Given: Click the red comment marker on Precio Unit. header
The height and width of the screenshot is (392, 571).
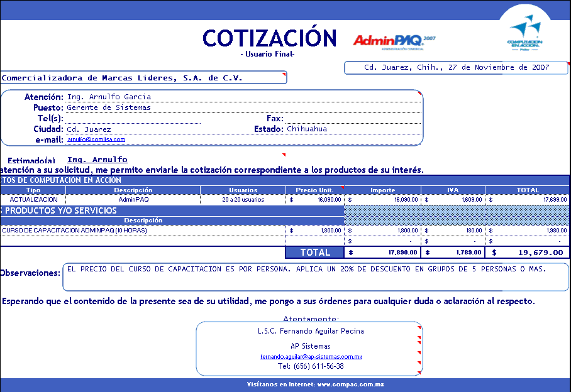Looking at the screenshot, I should (342, 188).
